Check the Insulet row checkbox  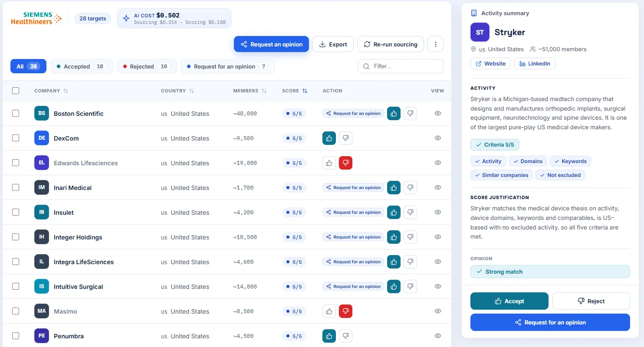pyautogui.click(x=16, y=212)
